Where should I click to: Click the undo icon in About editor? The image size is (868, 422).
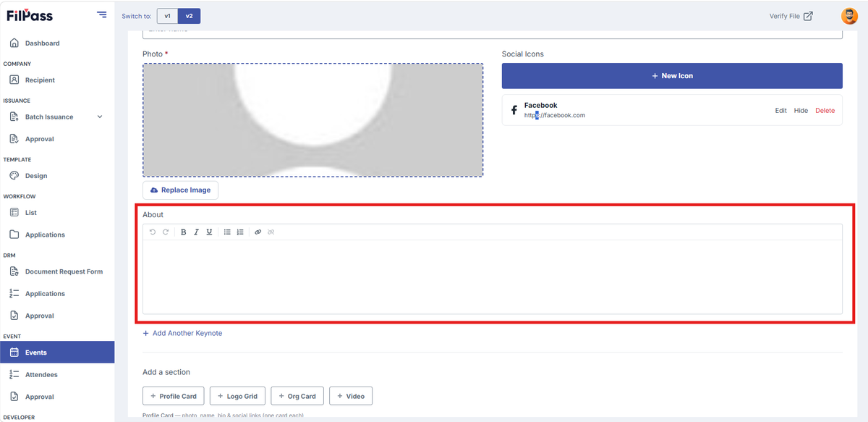(153, 232)
